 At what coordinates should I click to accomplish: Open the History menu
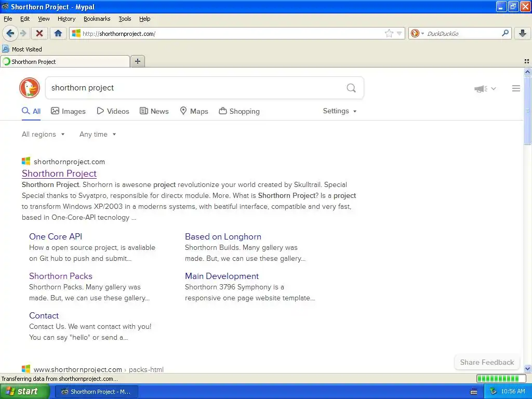[66, 19]
